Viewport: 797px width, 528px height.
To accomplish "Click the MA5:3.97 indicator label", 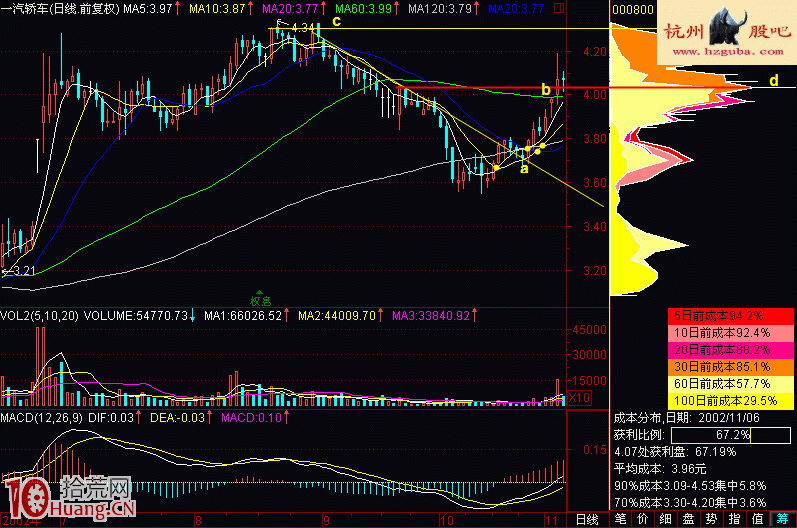I will (x=148, y=9).
